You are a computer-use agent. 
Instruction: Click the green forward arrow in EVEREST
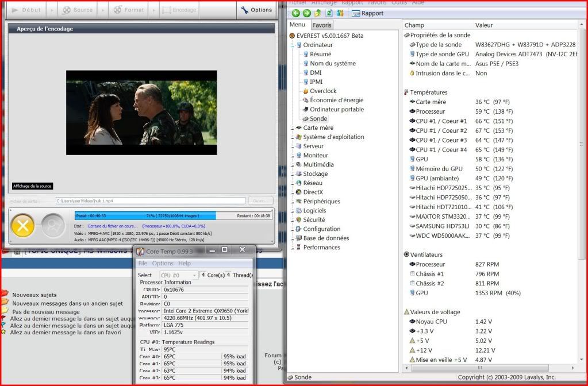[306, 13]
